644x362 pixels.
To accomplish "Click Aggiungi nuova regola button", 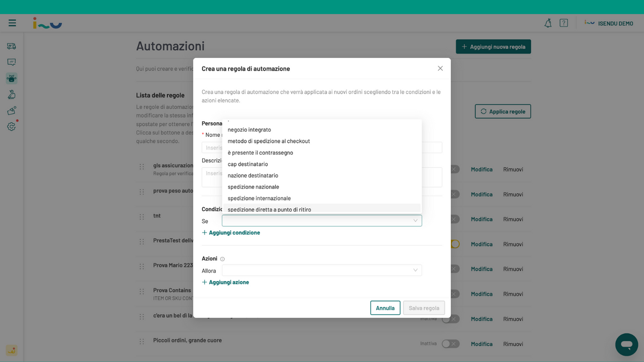I will pos(493,47).
